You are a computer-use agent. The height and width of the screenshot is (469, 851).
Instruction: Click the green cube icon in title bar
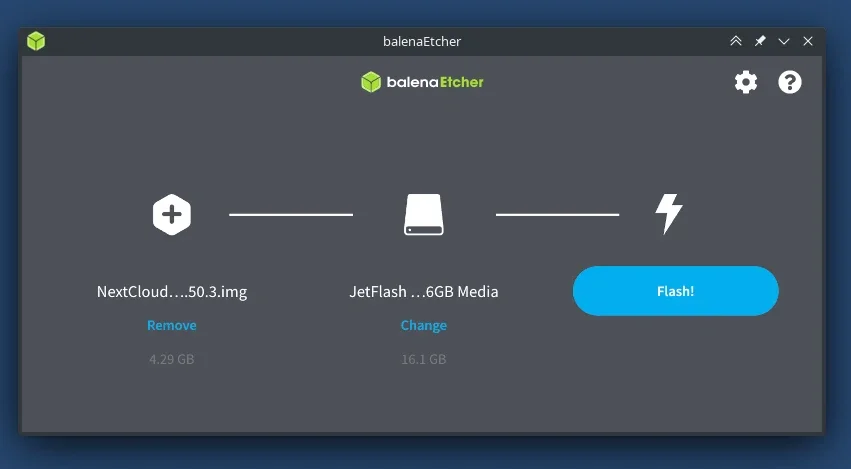[x=36, y=41]
